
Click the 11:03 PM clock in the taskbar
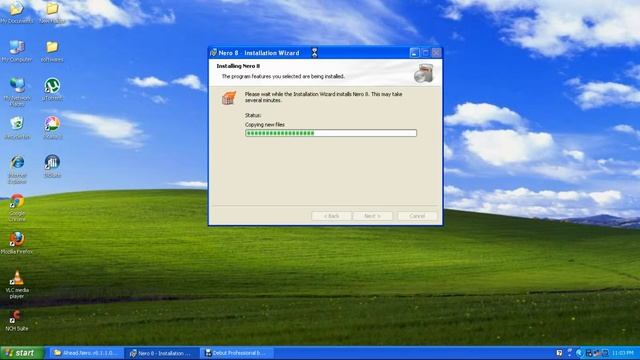point(623,353)
